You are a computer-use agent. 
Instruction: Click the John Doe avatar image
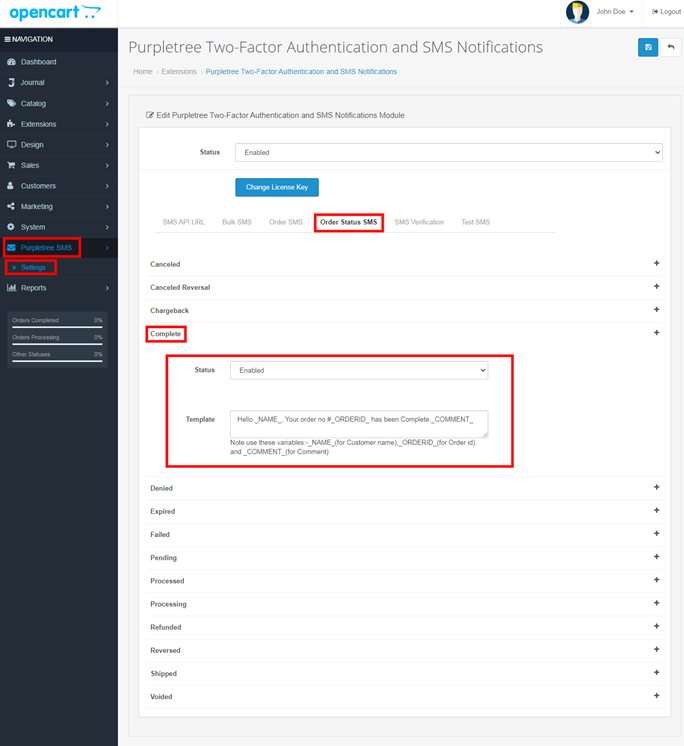pos(577,12)
